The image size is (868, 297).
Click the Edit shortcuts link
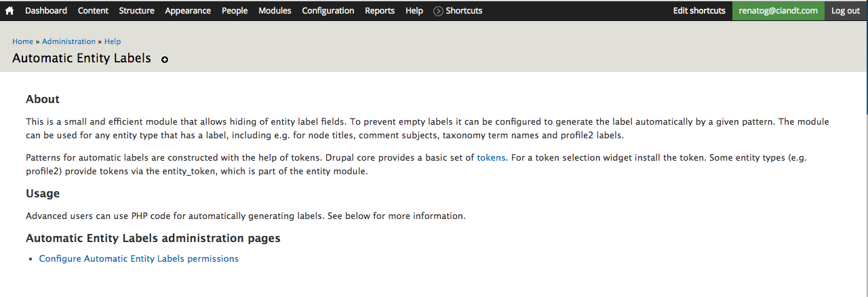pyautogui.click(x=699, y=11)
